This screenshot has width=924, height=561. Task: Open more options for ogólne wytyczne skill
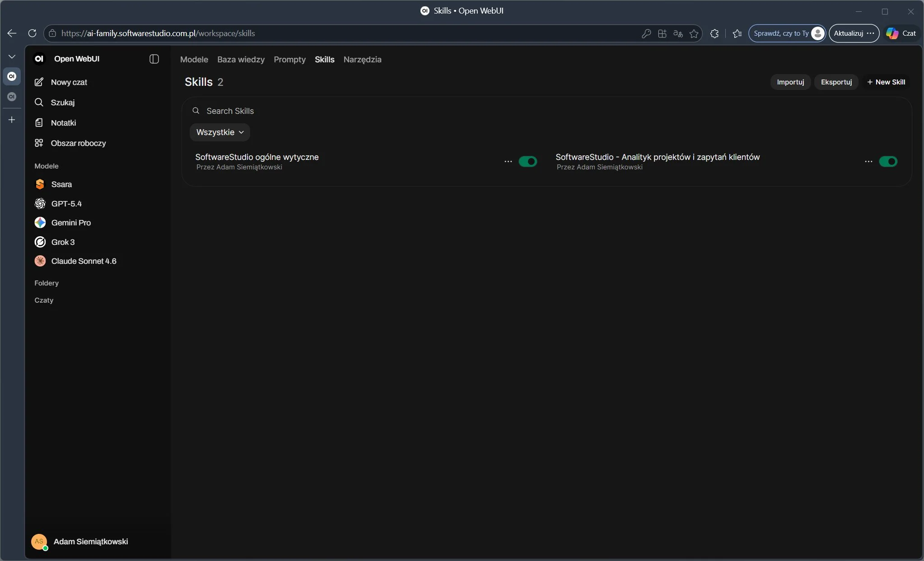508,162
